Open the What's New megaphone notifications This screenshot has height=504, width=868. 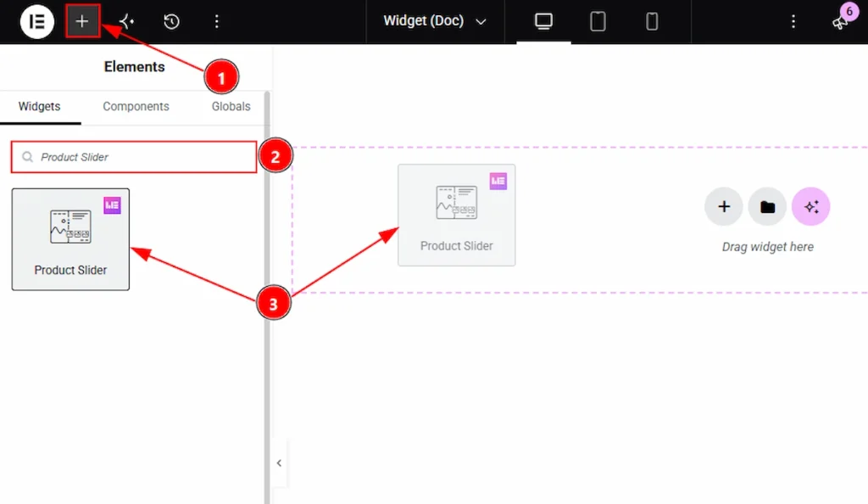tap(842, 21)
